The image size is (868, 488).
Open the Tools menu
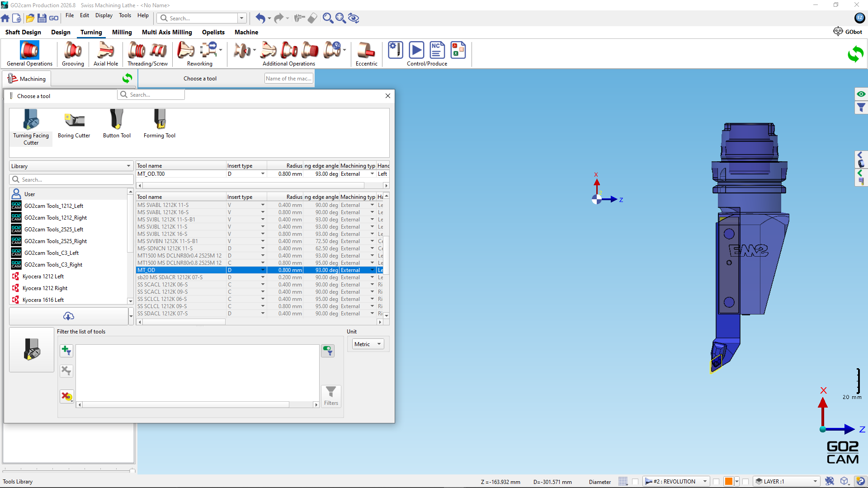click(125, 15)
